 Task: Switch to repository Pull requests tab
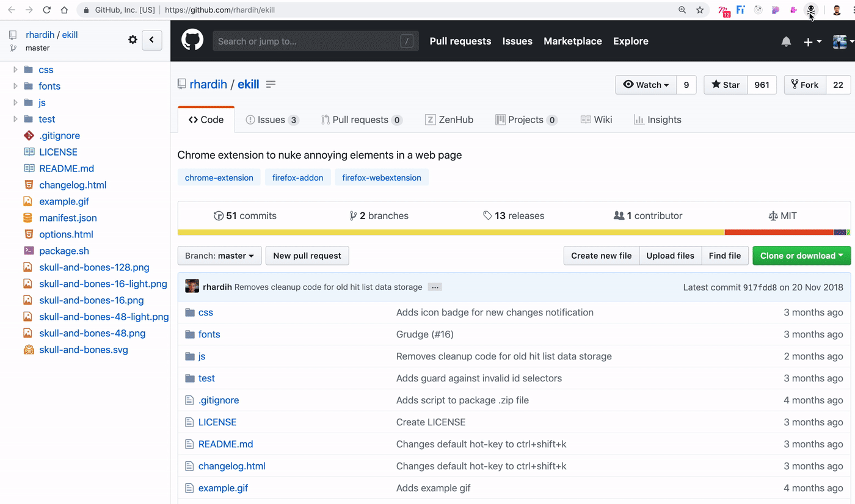(362, 120)
